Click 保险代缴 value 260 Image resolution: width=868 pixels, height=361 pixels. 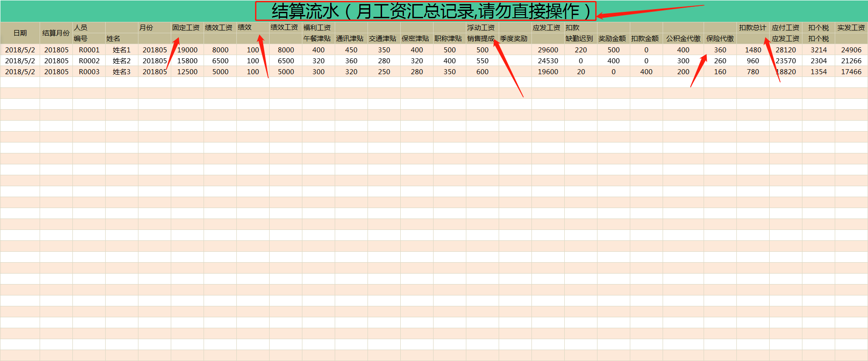[x=720, y=61]
